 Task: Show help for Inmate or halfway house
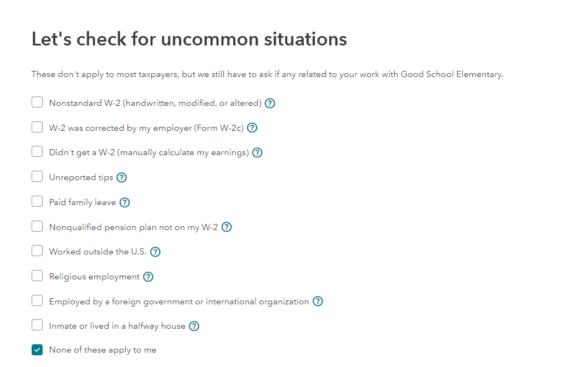click(194, 326)
